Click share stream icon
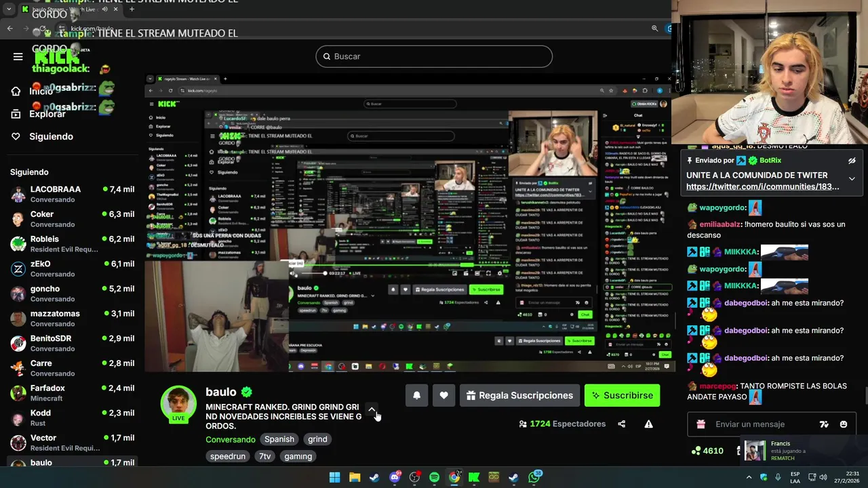The height and width of the screenshot is (488, 868). point(622,424)
